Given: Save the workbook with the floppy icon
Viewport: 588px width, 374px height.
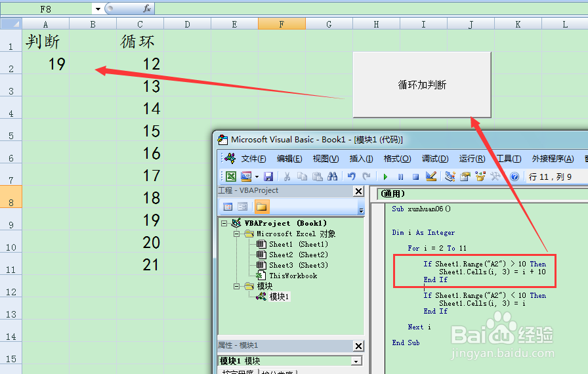Looking at the screenshot, I should (268, 176).
